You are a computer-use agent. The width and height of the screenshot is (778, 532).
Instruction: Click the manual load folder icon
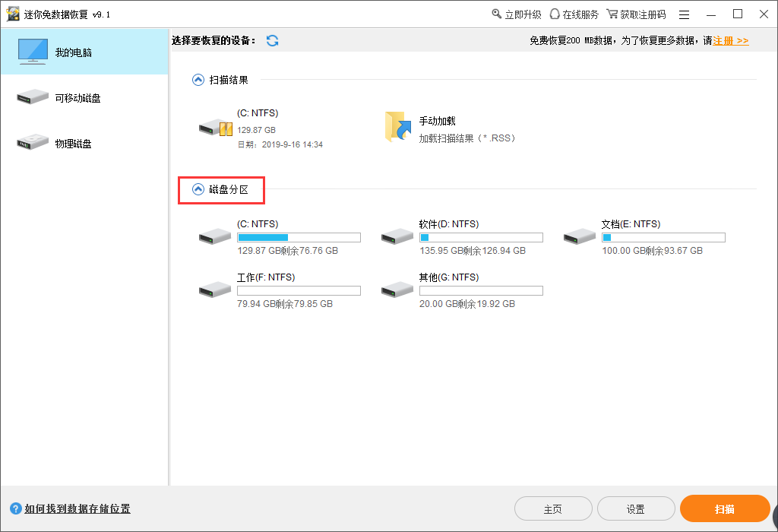pyautogui.click(x=398, y=127)
